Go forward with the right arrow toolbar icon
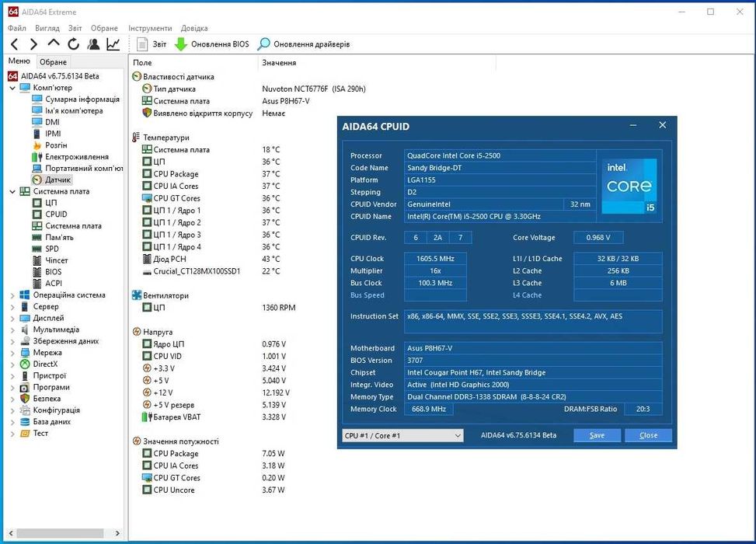This screenshot has width=756, height=544. tap(33, 44)
